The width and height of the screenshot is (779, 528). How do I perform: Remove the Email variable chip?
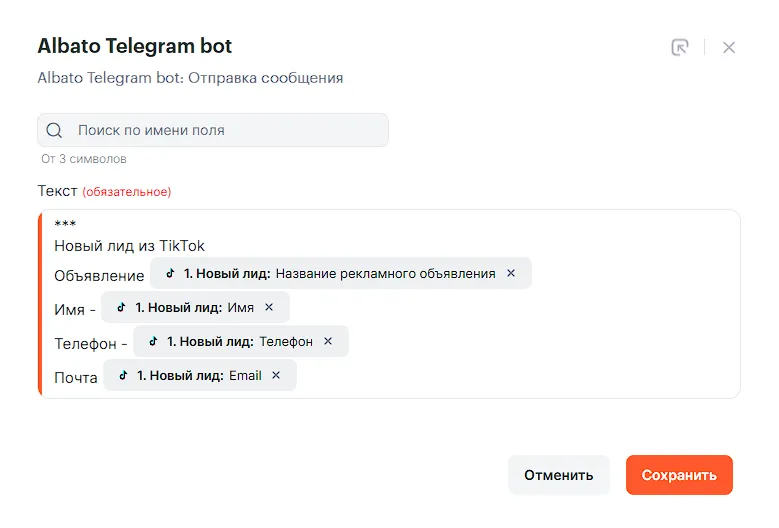pyautogui.click(x=276, y=376)
